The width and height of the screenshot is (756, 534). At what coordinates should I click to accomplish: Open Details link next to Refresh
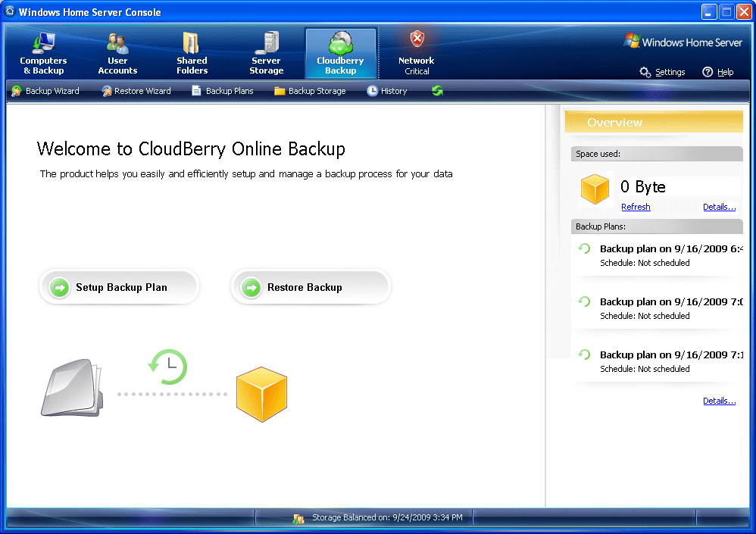coord(719,207)
